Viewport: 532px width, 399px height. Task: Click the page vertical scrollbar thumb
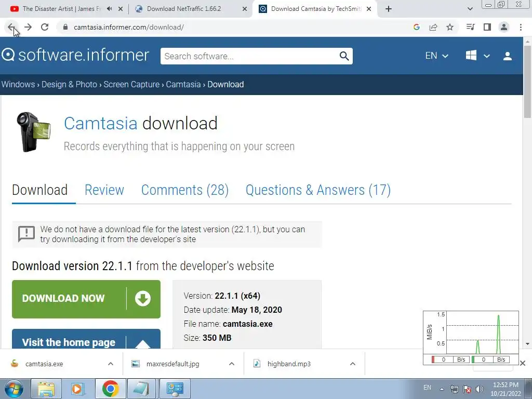coord(527,82)
